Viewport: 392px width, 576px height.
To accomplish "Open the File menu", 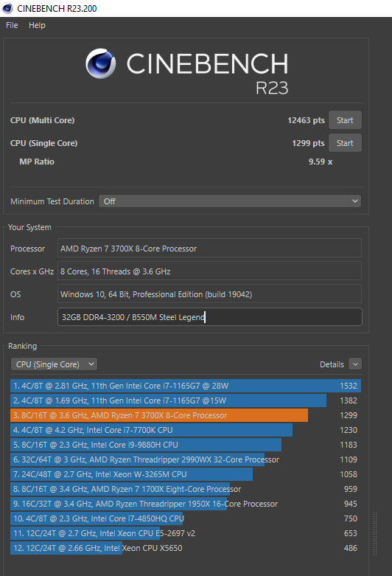I will tap(12, 25).
